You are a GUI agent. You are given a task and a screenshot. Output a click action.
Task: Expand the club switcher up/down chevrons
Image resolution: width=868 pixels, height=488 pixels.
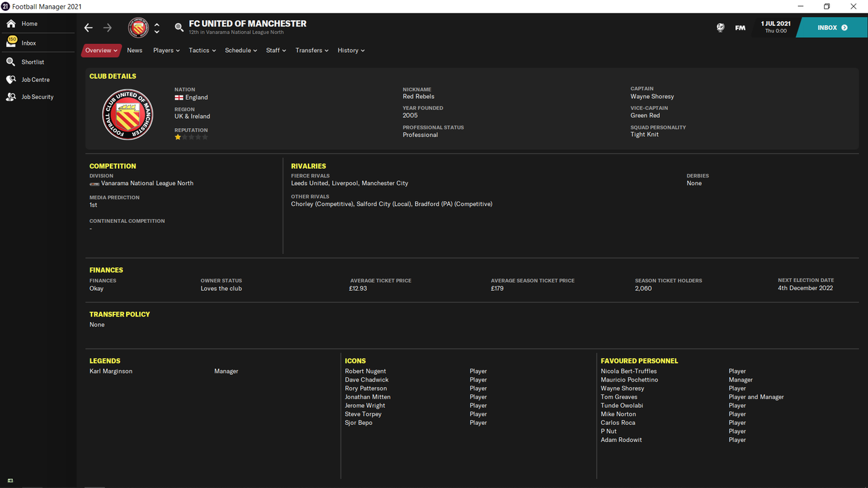(157, 28)
